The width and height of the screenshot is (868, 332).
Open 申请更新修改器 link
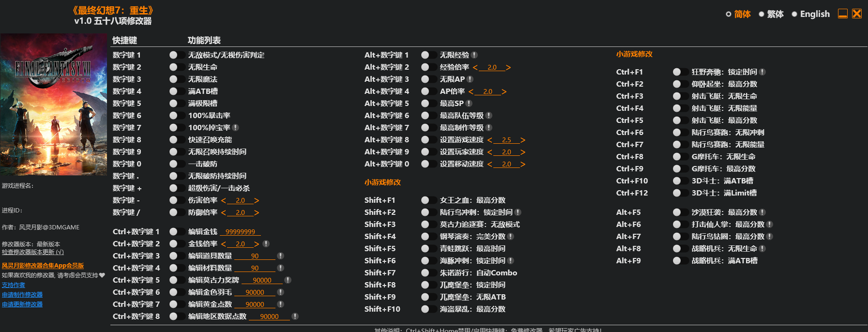[22, 304]
